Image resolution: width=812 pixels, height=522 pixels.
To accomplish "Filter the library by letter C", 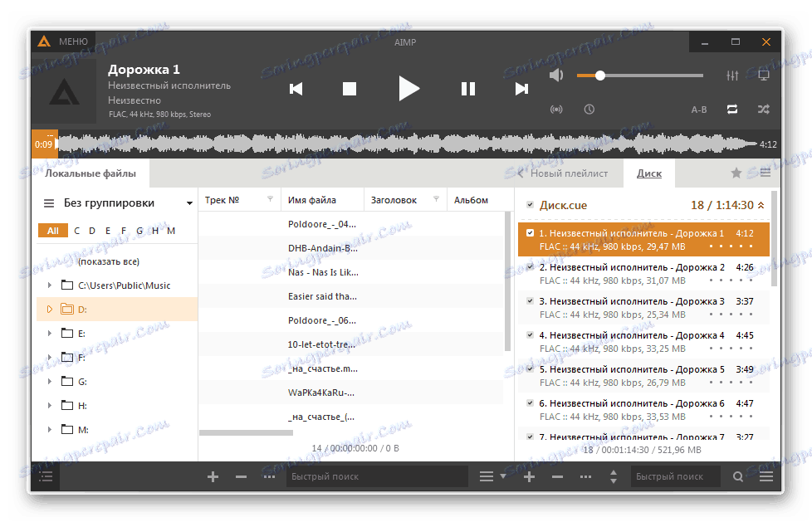I will (x=76, y=231).
